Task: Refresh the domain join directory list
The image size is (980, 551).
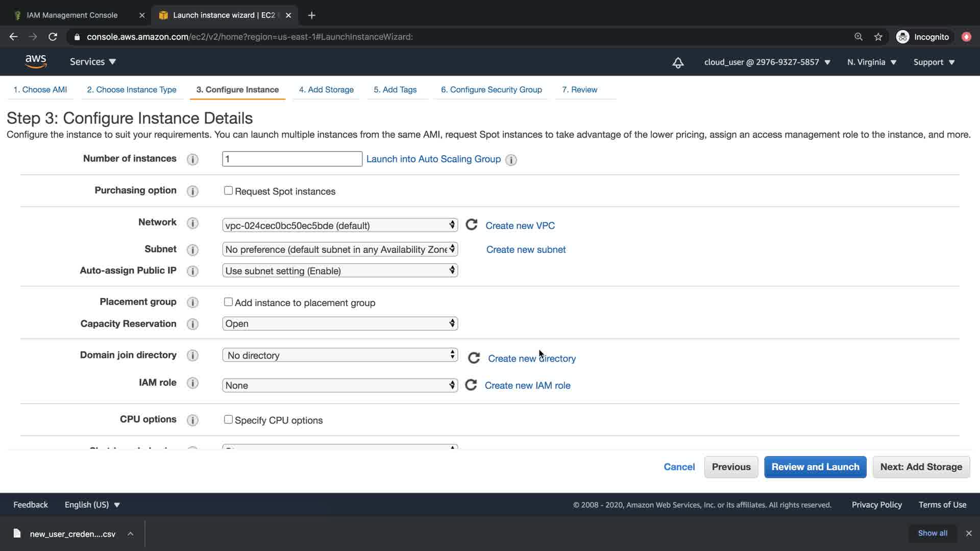Action: (474, 358)
